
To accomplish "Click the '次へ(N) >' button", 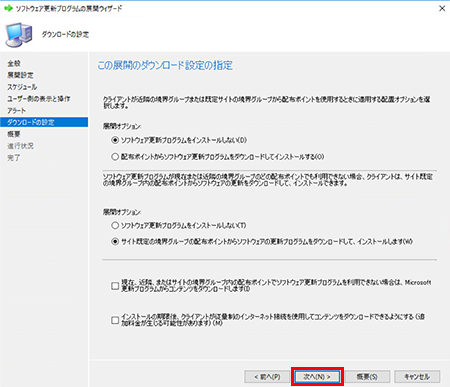I will tap(317, 377).
